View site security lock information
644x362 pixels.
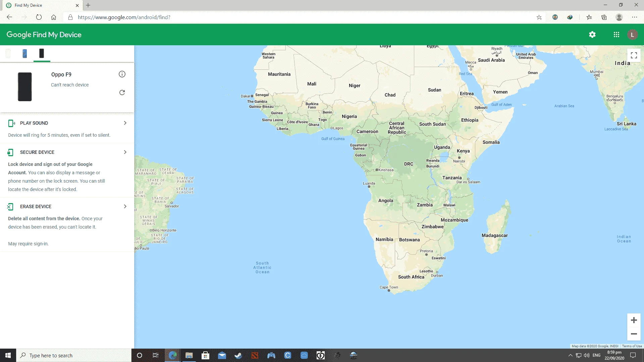70,17
